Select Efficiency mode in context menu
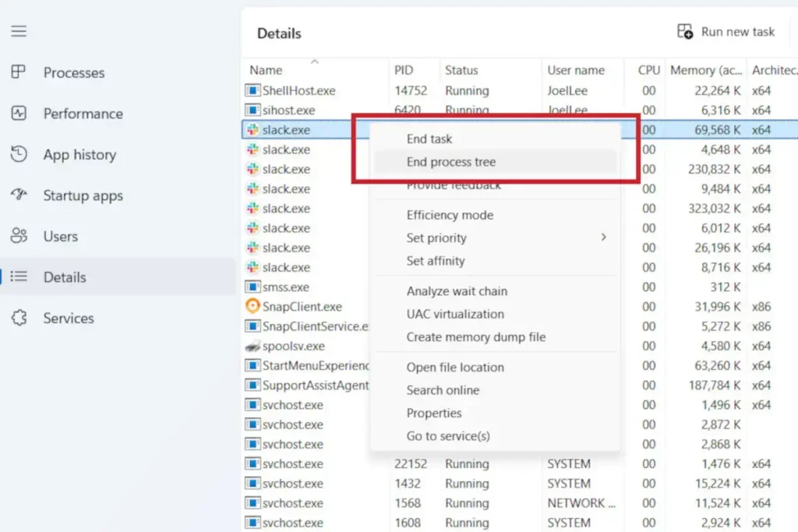Viewport: 798px width, 532px height. (x=495, y=215)
